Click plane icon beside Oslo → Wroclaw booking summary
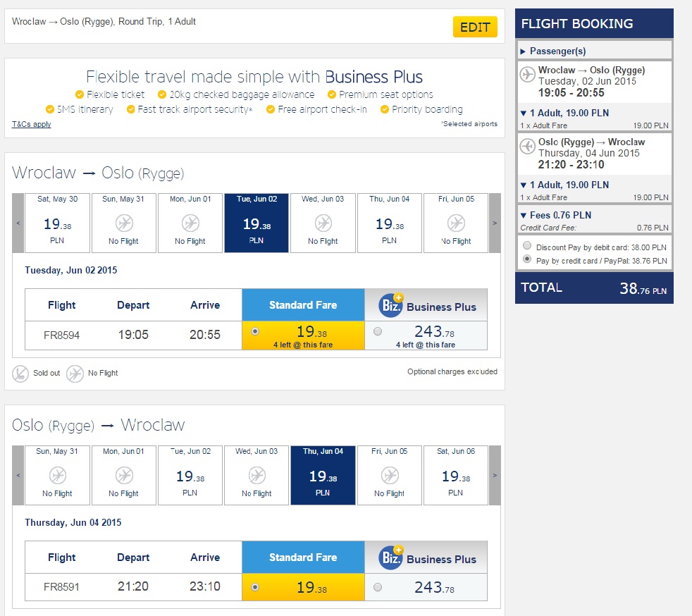 click(x=528, y=146)
